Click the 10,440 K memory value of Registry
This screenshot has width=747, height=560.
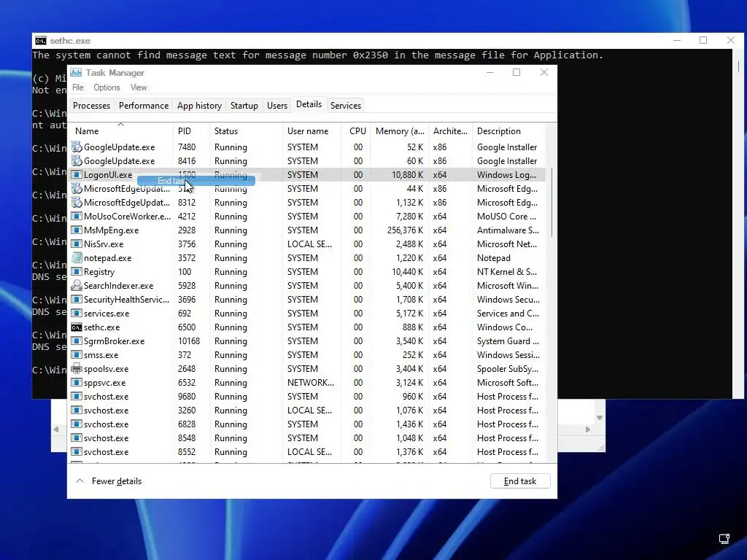pos(407,271)
